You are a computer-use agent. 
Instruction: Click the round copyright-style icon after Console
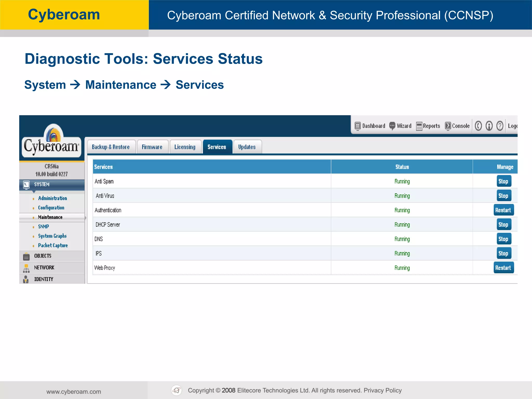(478, 126)
